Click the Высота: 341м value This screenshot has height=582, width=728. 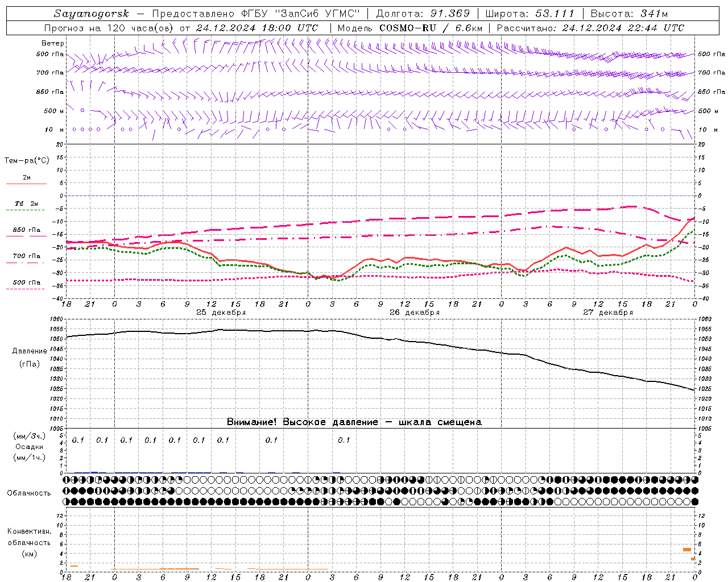629,14
